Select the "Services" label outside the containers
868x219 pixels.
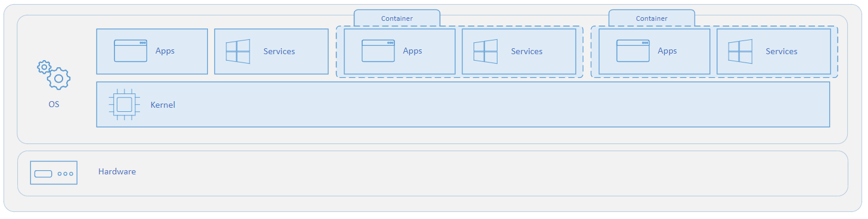coord(279,51)
